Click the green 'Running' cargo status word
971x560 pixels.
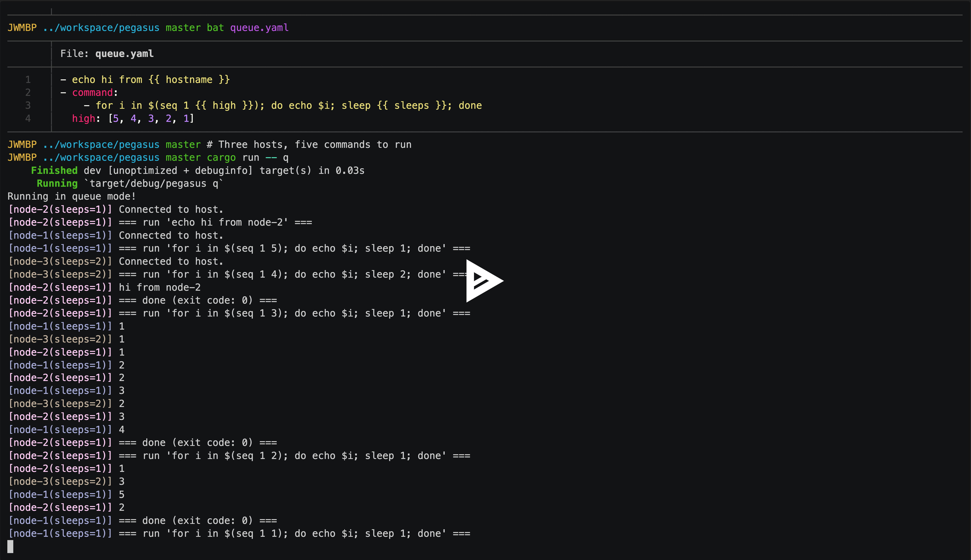coord(57,184)
